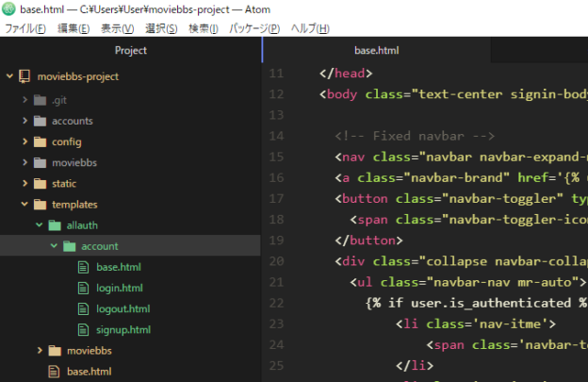The height and width of the screenshot is (382, 588).
Task: Open base.html in the account folder
Action: [118, 267]
